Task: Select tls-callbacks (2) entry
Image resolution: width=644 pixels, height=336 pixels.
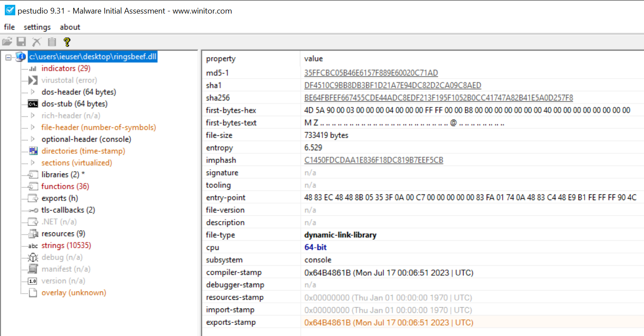Action: pos(68,210)
